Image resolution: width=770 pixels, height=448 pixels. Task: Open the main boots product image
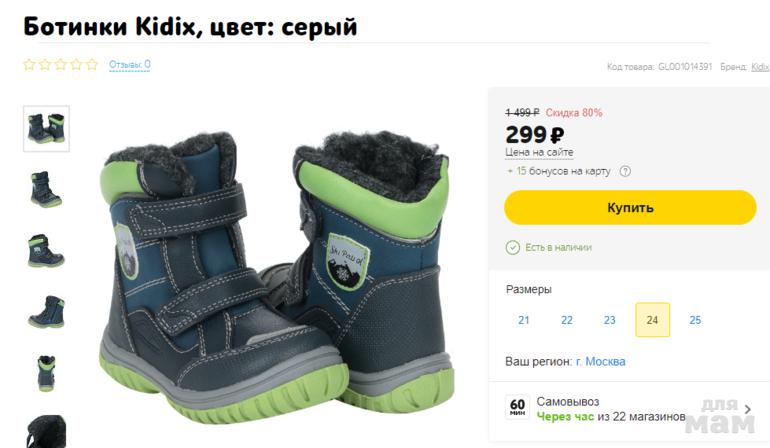point(278,277)
